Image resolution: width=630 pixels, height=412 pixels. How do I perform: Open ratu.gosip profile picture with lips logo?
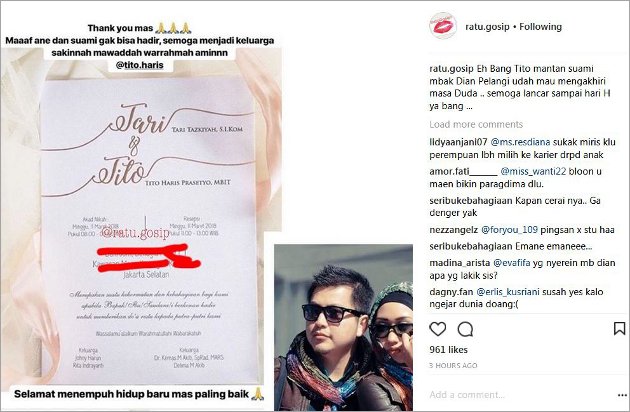443,26
